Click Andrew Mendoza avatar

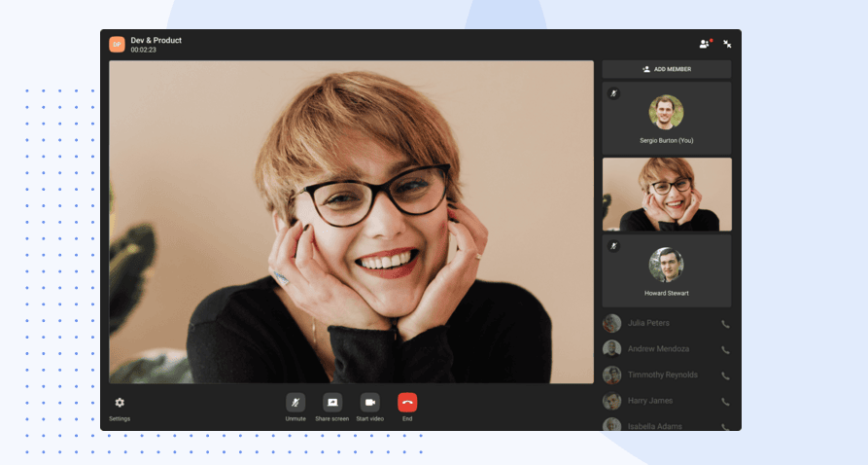(611, 348)
